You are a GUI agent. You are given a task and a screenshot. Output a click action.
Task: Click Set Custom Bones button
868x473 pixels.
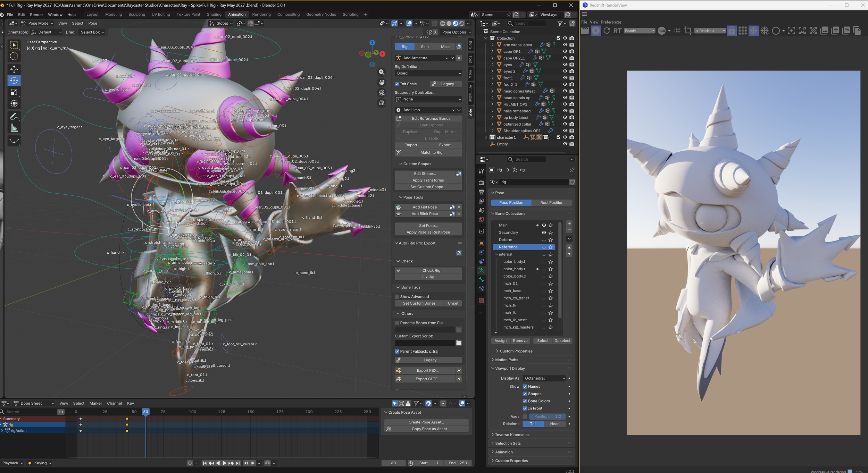click(419, 304)
